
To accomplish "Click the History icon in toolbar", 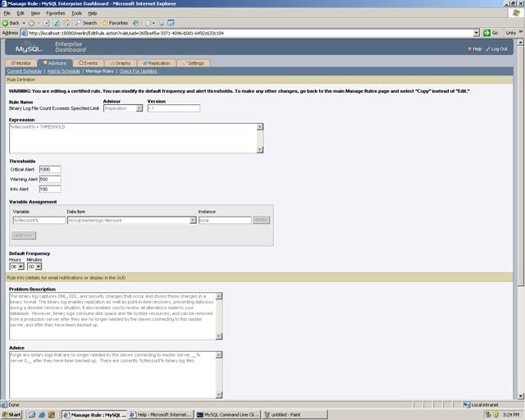I will point(135,23).
